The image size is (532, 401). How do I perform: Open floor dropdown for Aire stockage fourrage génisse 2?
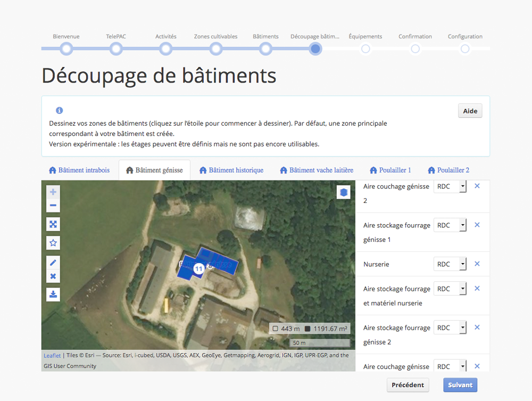pos(450,328)
